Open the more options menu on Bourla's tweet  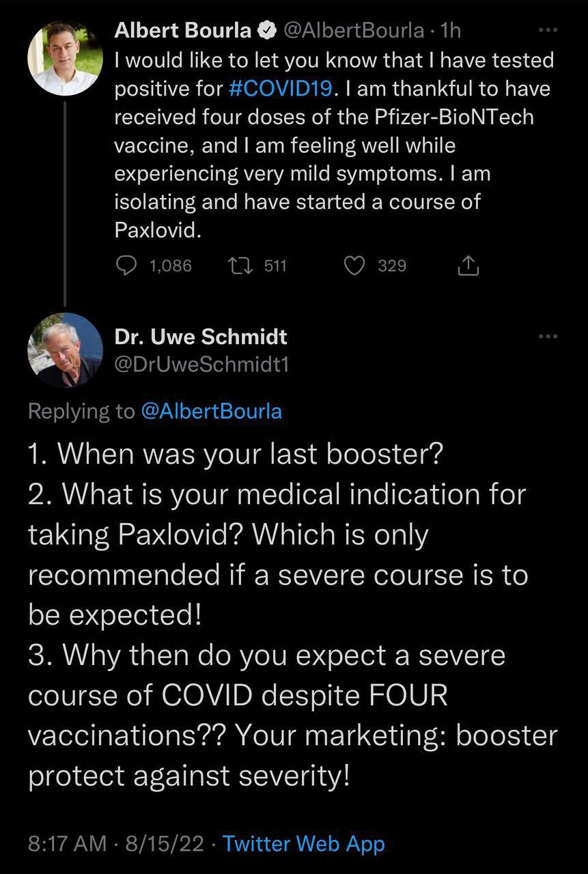pos(548,30)
